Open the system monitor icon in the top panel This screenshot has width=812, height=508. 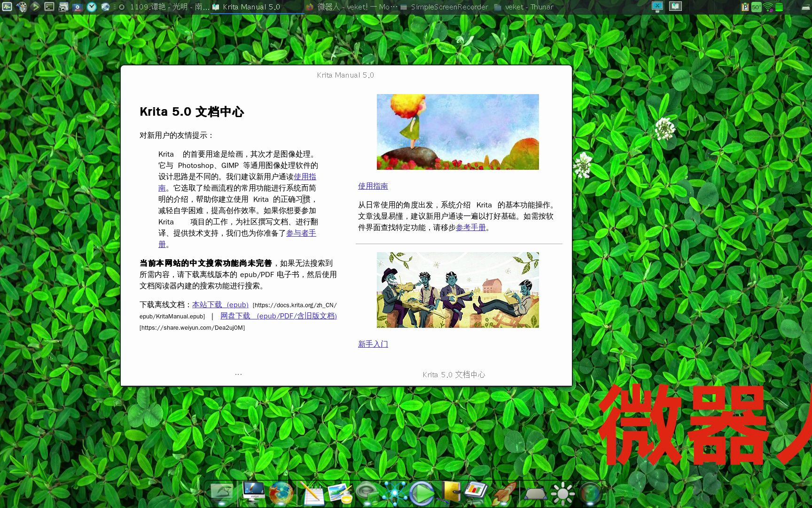[7, 7]
